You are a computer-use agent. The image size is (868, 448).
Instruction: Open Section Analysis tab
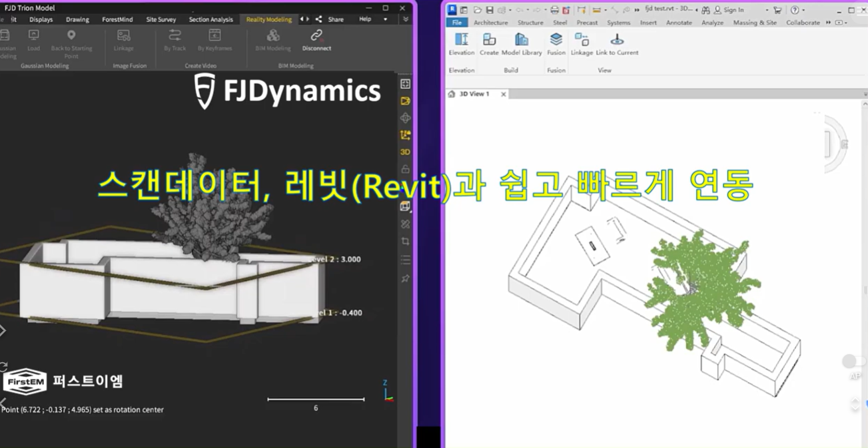pos(211,19)
